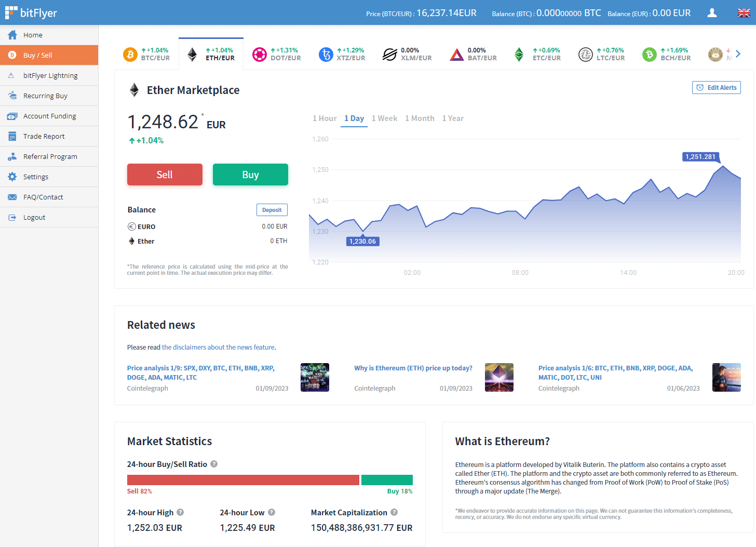Show more currency pairs with right chevron
The image size is (756, 547).
click(738, 54)
